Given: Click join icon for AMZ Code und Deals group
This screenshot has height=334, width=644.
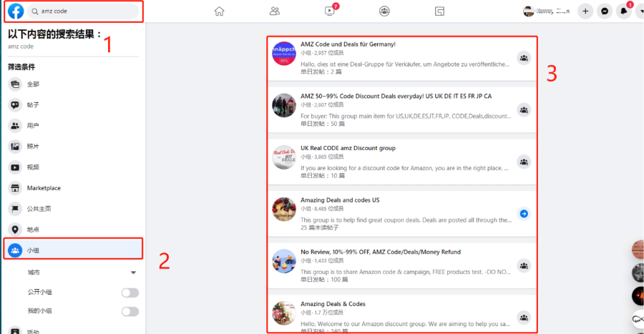Looking at the screenshot, I should pos(524,58).
